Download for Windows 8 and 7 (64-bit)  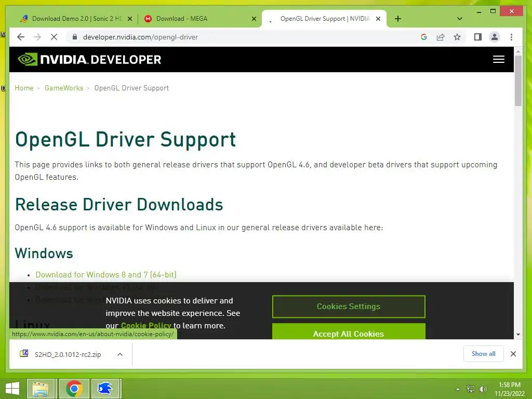coord(106,274)
